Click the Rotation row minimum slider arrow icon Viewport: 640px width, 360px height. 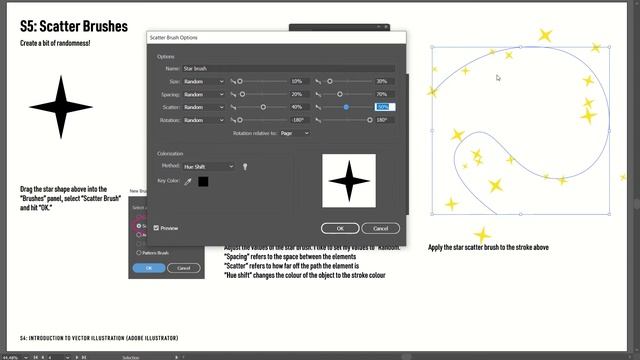[233, 120]
